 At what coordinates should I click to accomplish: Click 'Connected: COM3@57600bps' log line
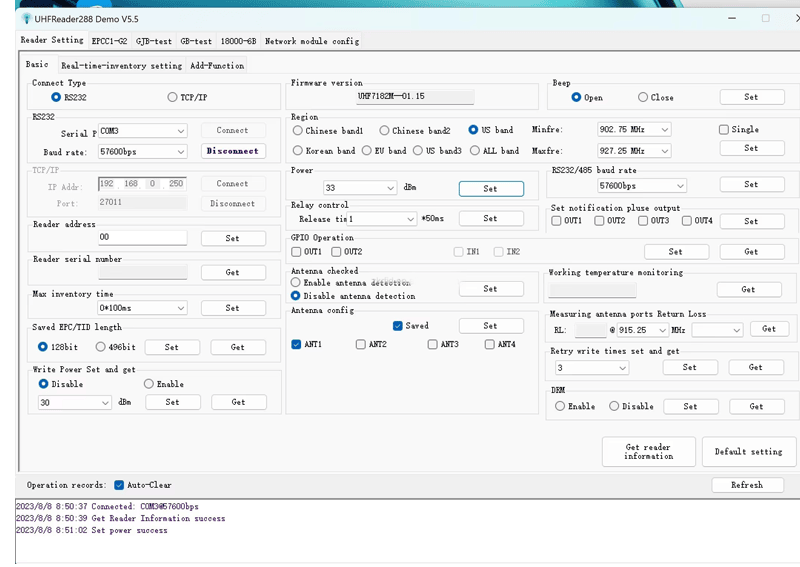(x=107, y=507)
